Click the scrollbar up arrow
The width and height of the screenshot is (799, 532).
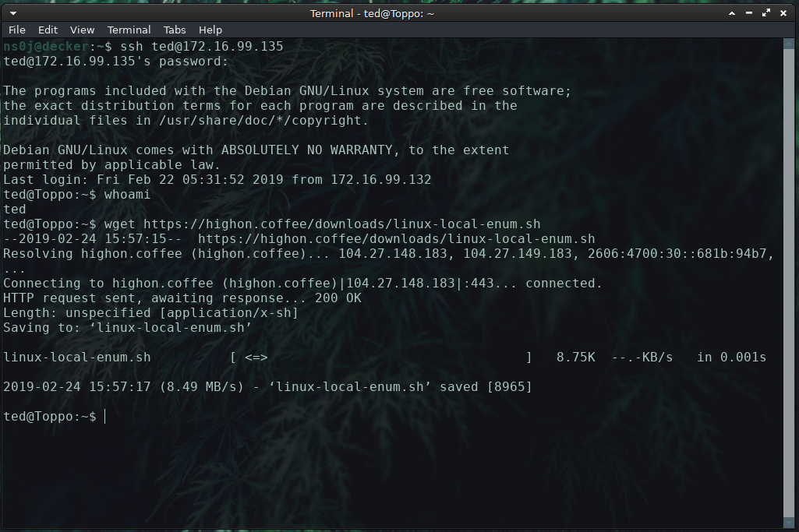click(x=788, y=44)
